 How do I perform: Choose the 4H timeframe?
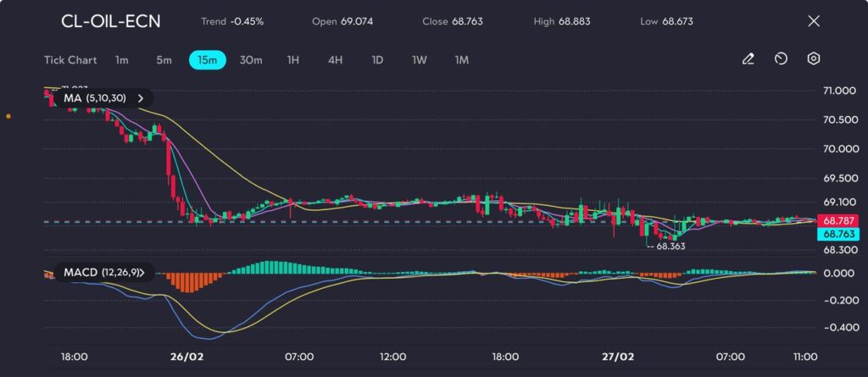335,60
